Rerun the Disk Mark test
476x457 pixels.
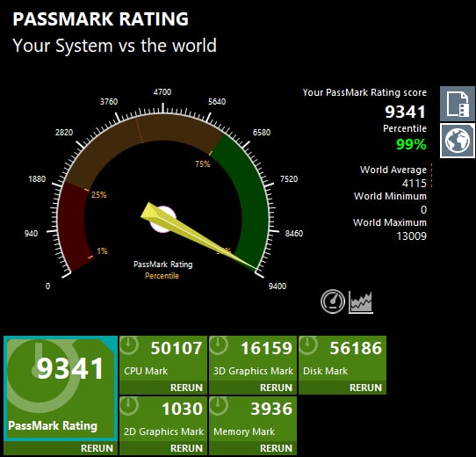pos(343,388)
